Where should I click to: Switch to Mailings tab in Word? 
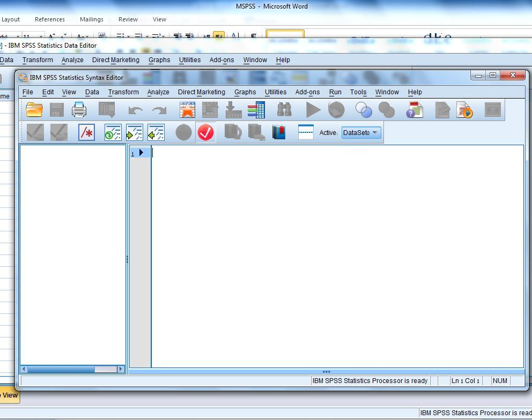click(x=92, y=19)
